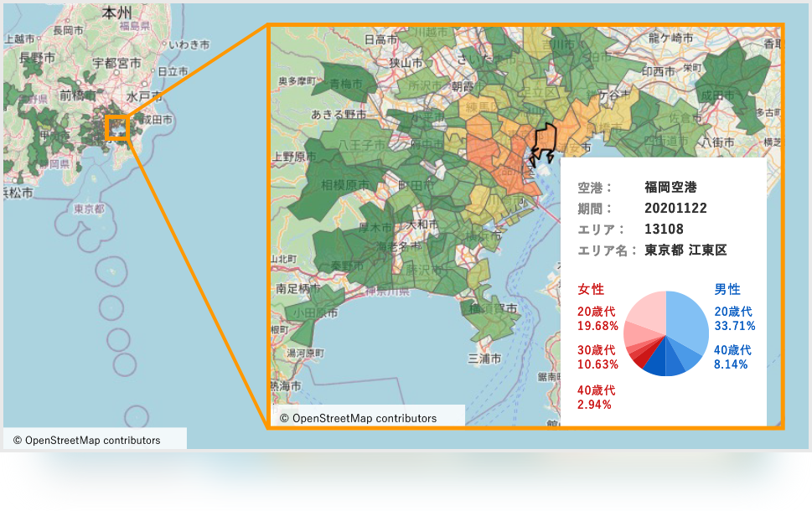Image resolution: width=812 pixels, height=511 pixels.
Task: Click the 三浦市 label on the map
Action: (x=485, y=358)
